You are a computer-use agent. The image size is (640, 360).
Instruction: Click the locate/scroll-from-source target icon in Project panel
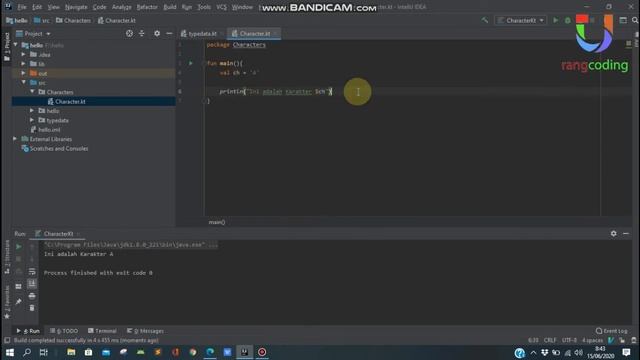point(129,33)
